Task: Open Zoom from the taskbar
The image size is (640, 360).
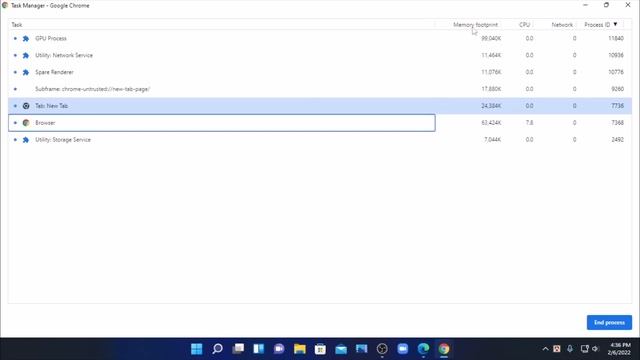Action: 403,349
